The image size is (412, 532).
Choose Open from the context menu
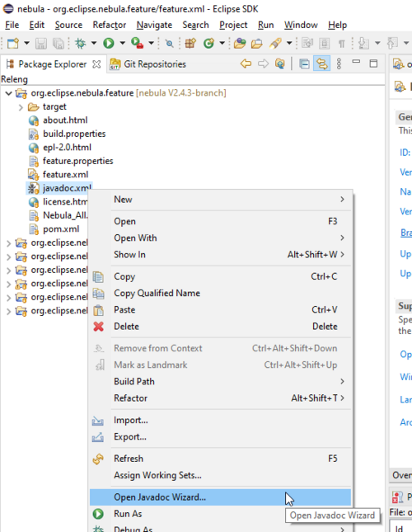tap(220, 221)
